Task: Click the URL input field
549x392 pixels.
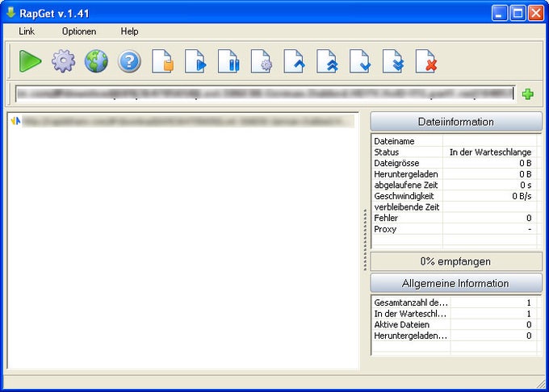Action: (x=265, y=94)
